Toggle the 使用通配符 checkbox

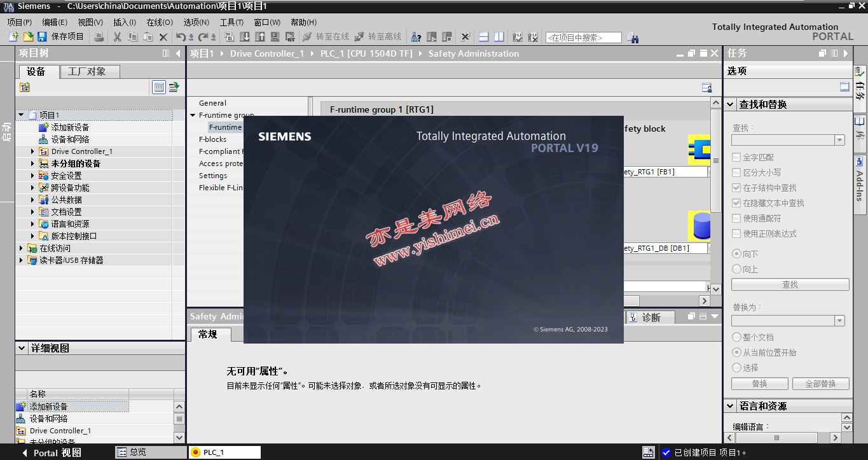pos(736,218)
